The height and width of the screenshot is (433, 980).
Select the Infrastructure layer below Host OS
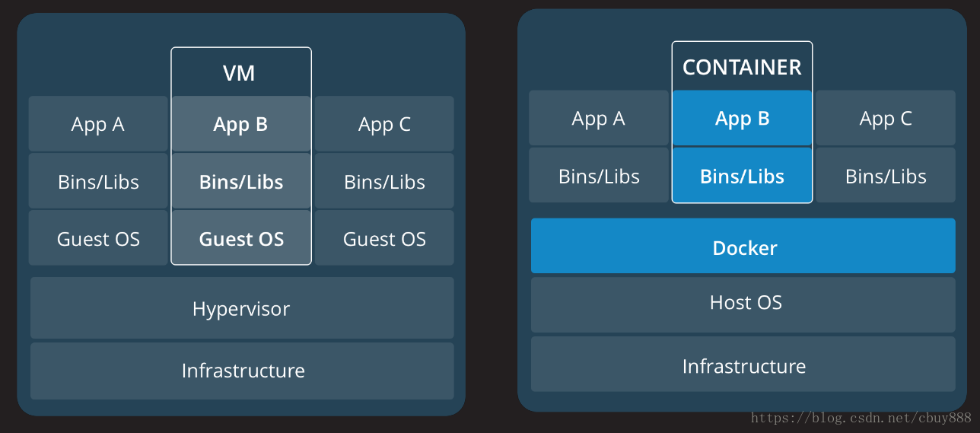coord(743,365)
